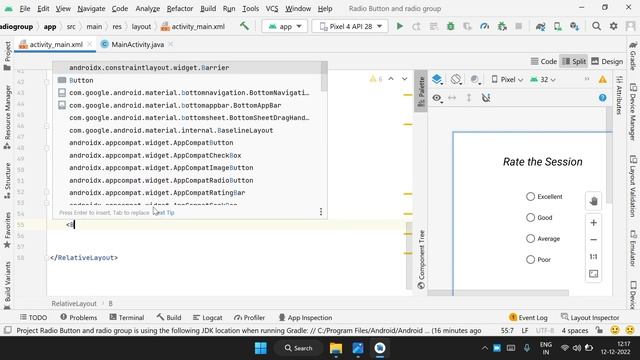Click the Windows Start button

(260, 348)
